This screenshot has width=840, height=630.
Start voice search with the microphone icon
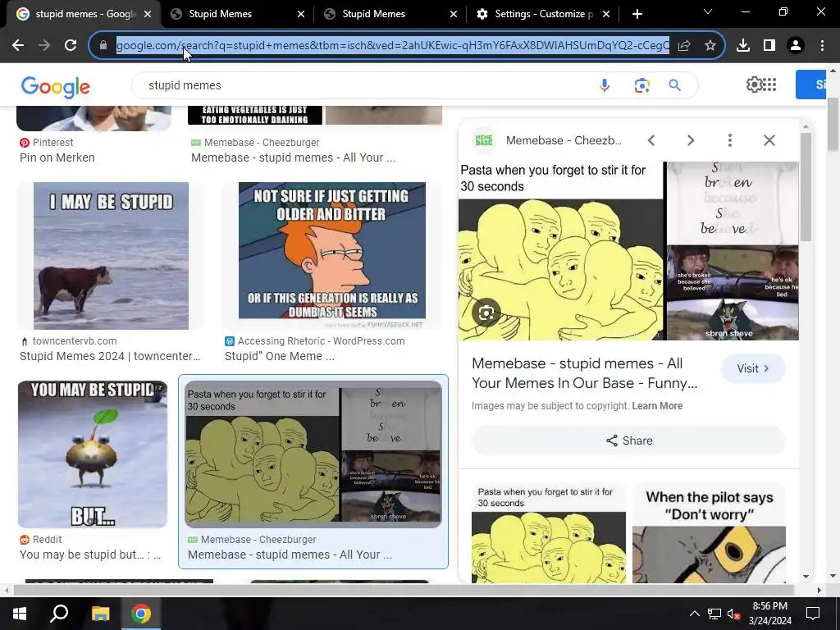pos(605,85)
